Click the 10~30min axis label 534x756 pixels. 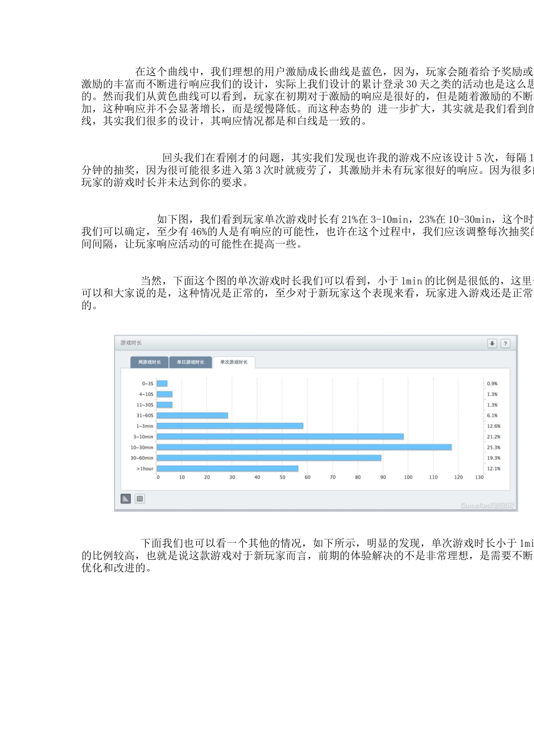coord(142,448)
